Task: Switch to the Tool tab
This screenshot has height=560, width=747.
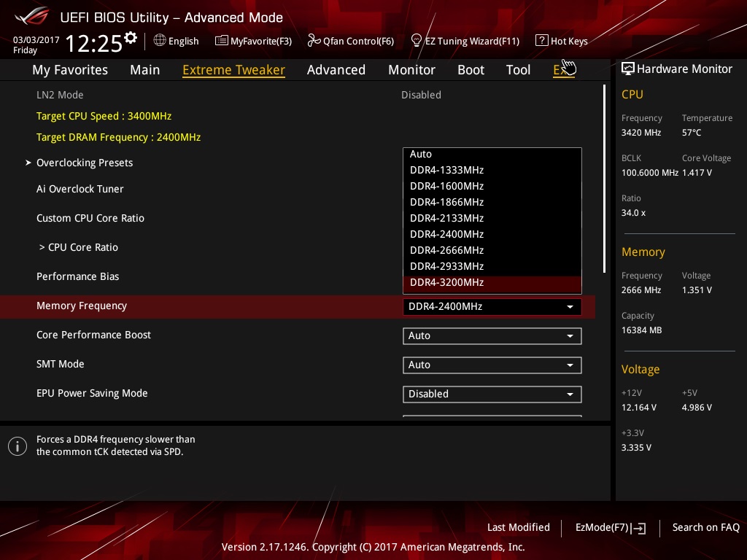Action: point(519,70)
